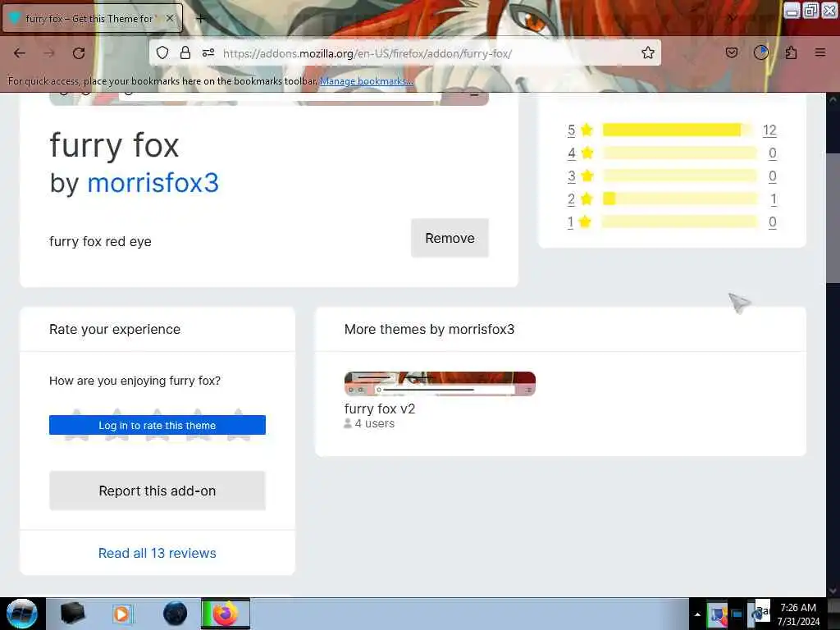Open tracking protection shield icon

162,52
